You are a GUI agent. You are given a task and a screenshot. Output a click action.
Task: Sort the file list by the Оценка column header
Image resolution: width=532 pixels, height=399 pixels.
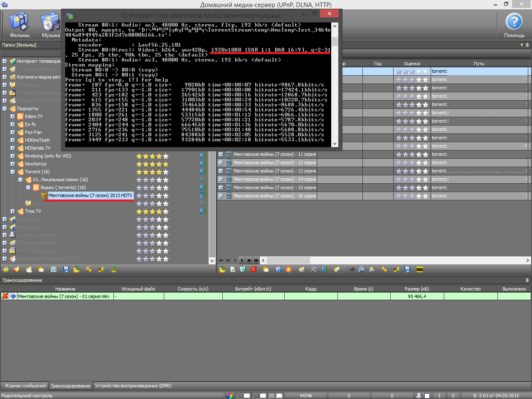[411, 64]
